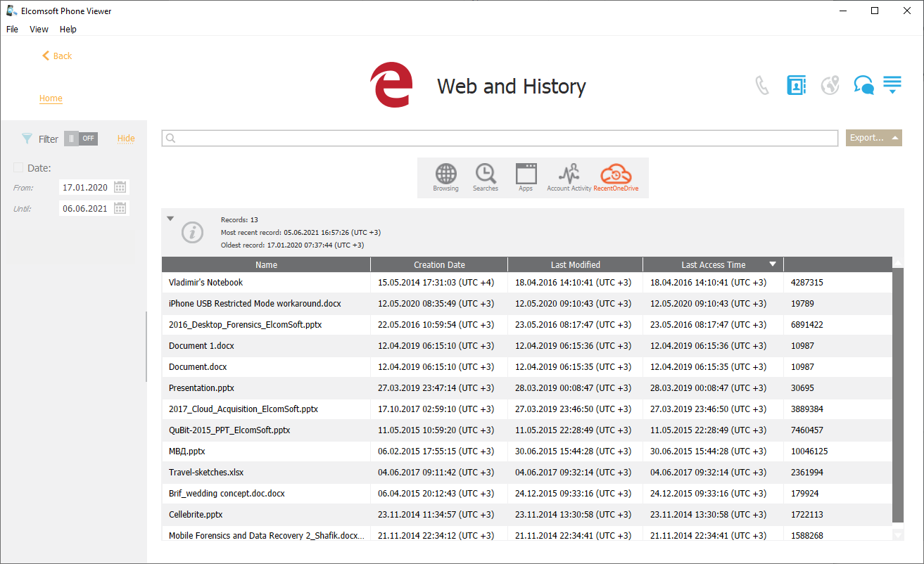The height and width of the screenshot is (564, 924).
Task: Select 2017_Cloud_Acquisition_ElcomSoft.pptx row
Action: point(527,409)
